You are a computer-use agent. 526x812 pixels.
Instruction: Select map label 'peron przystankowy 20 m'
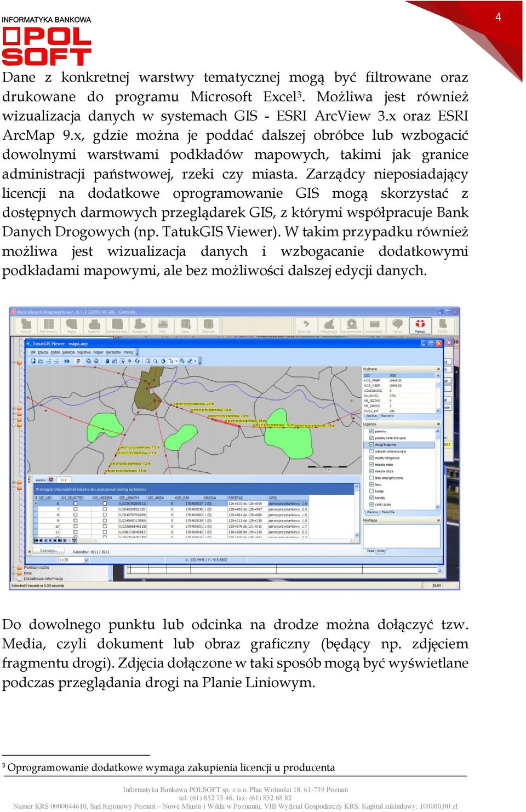coord(194,404)
